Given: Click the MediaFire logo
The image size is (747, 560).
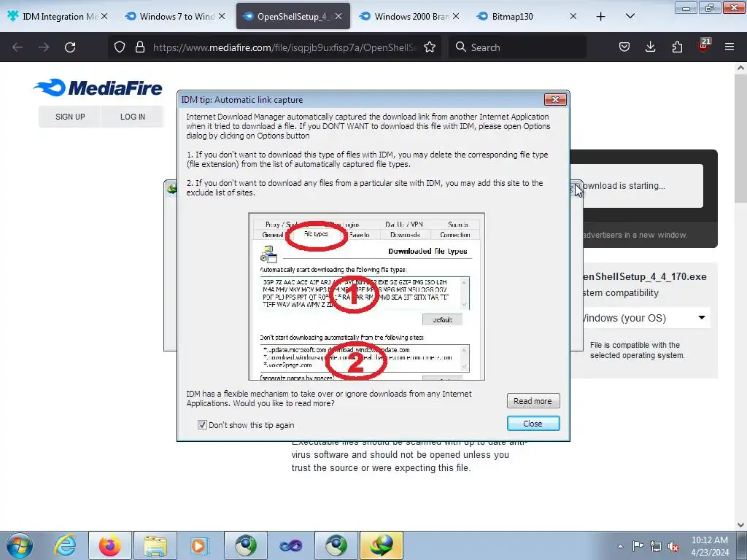Looking at the screenshot, I should [x=98, y=88].
